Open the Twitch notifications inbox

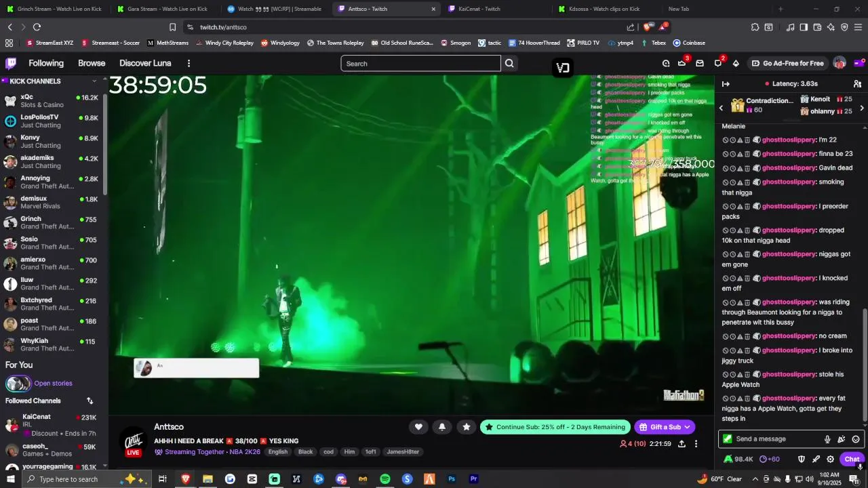pyautogui.click(x=700, y=63)
